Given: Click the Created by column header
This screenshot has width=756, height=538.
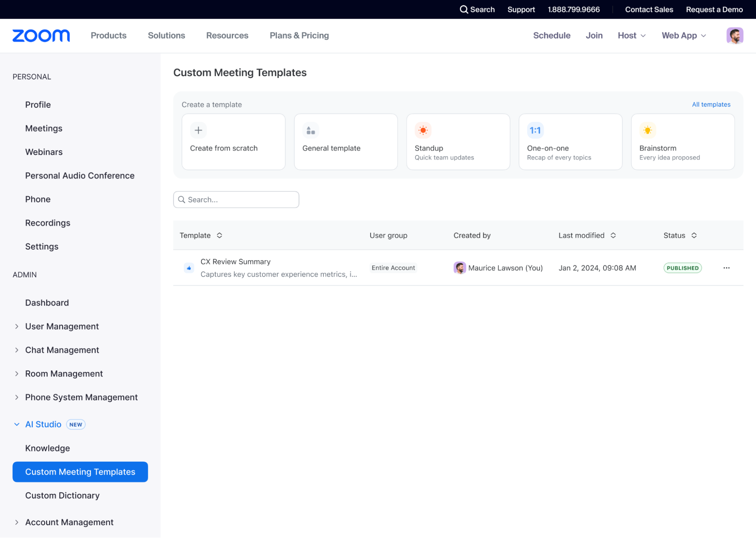Looking at the screenshot, I should click(472, 235).
